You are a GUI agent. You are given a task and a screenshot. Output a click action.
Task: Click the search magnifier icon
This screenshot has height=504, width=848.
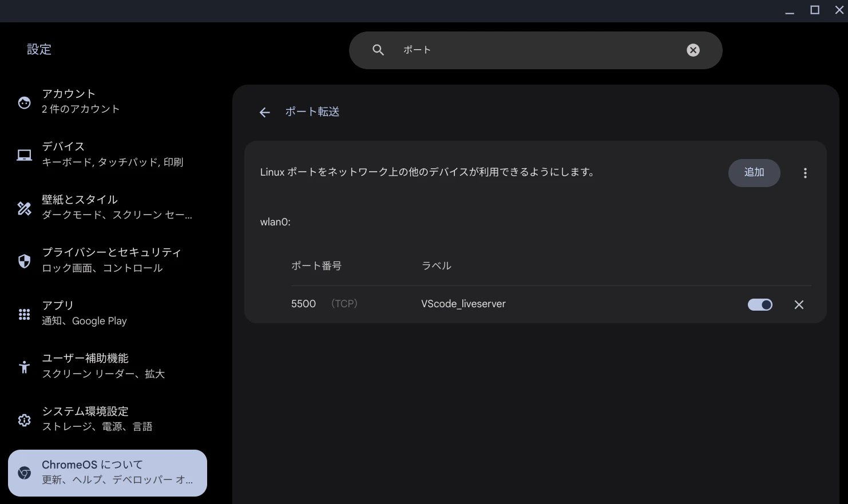click(x=378, y=50)
